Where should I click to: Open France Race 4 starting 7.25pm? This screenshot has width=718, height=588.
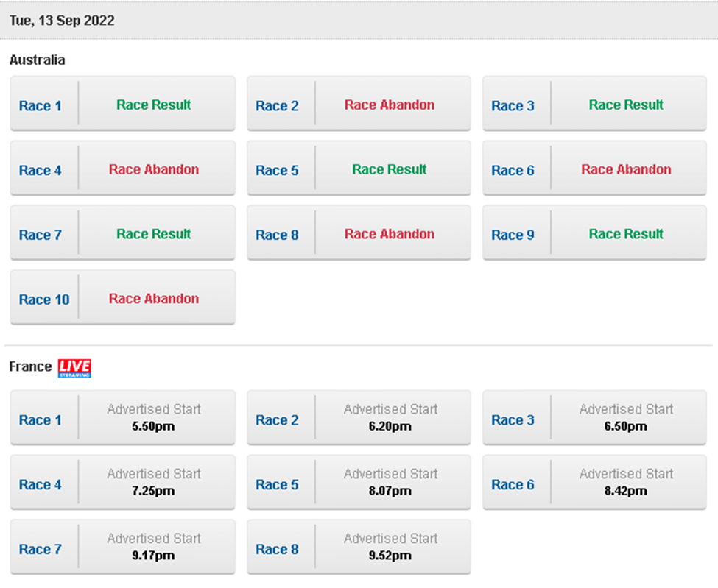coord(123,482)
